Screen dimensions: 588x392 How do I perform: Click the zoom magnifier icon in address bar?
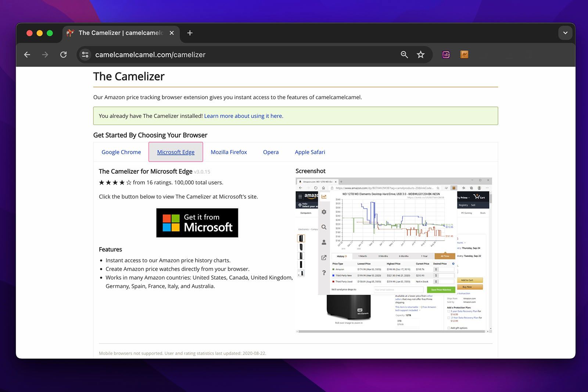(x=404, y=55)
